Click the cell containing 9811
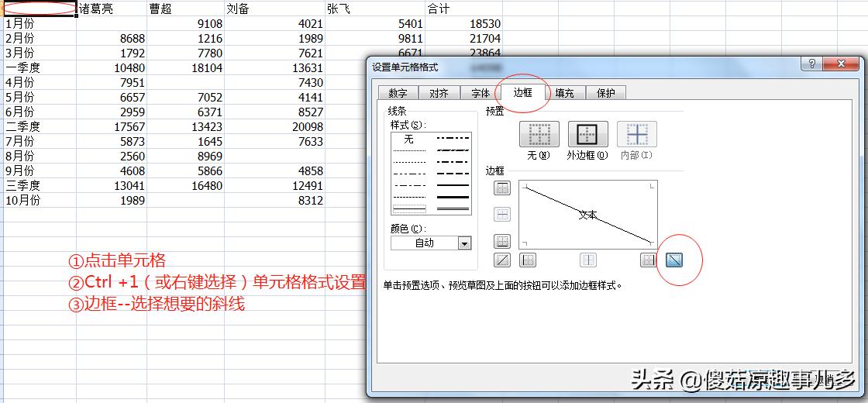Viewport: 868px width, 403px height. click(x=375, y=39)
